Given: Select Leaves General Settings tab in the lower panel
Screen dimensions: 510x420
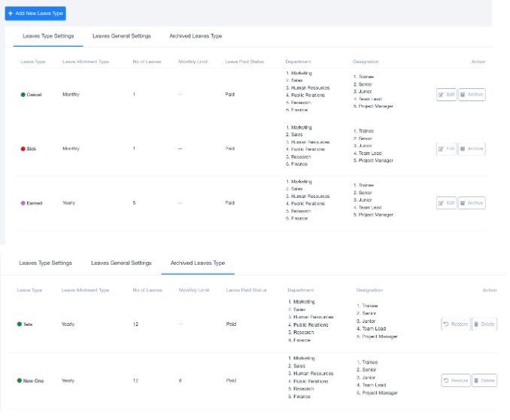Looking at the screenshot, I should pyautogui.click(x=121, y=263).
